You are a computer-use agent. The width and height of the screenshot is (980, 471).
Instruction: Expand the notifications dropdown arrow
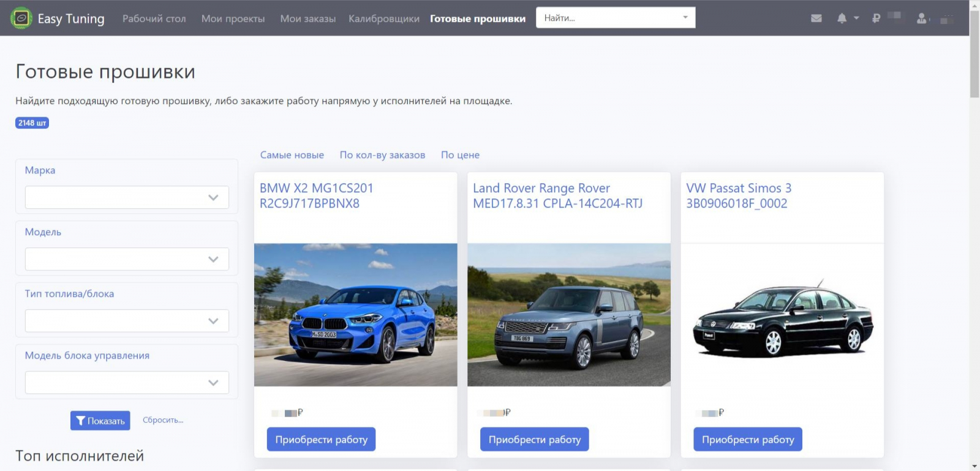856,18
